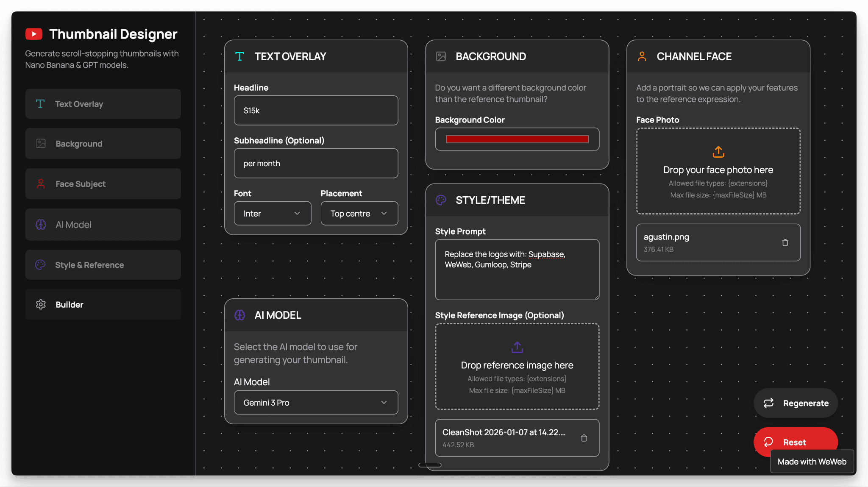Select the Face Subject icon in sidebar
The height and width of the screenshot is (487, 868).
40,184
